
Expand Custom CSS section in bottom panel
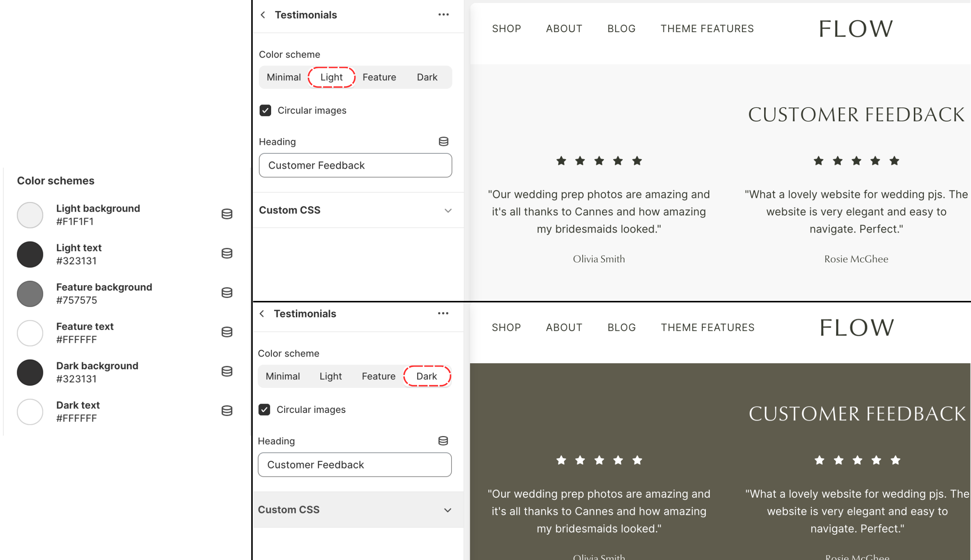[447, 510]
